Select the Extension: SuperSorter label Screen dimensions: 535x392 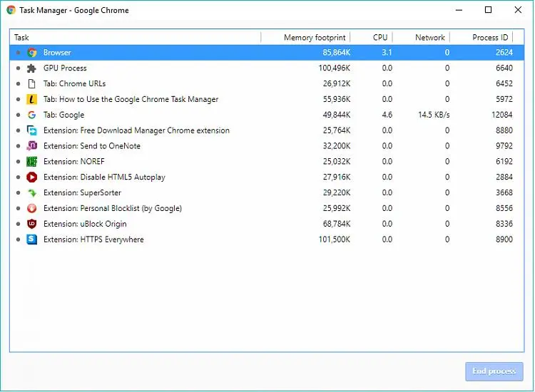(82, 193)
